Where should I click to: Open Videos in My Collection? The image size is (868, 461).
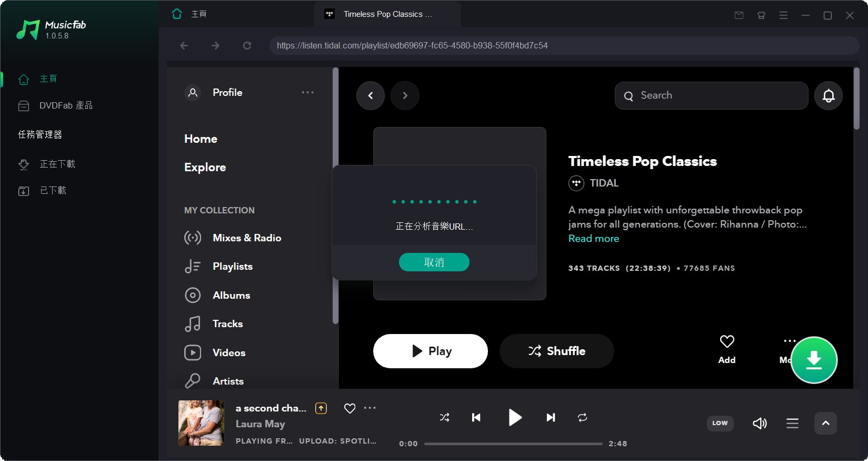coord(215,353)
